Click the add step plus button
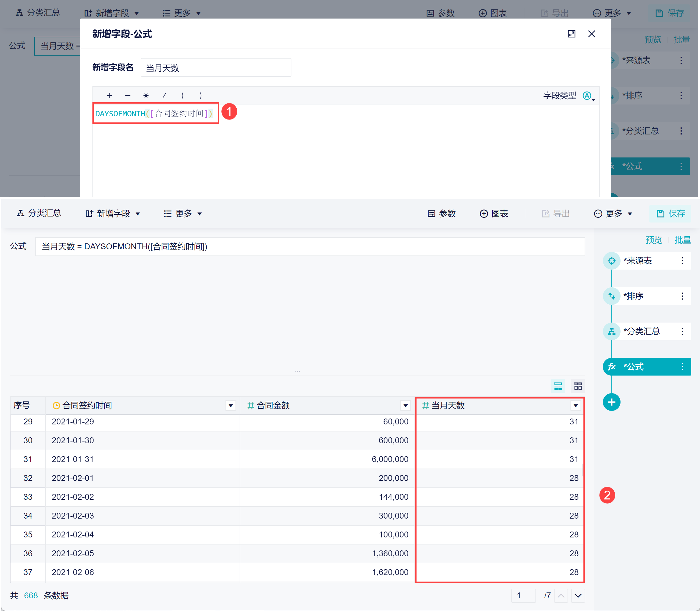The image size is (700, 611). point(611,402)
